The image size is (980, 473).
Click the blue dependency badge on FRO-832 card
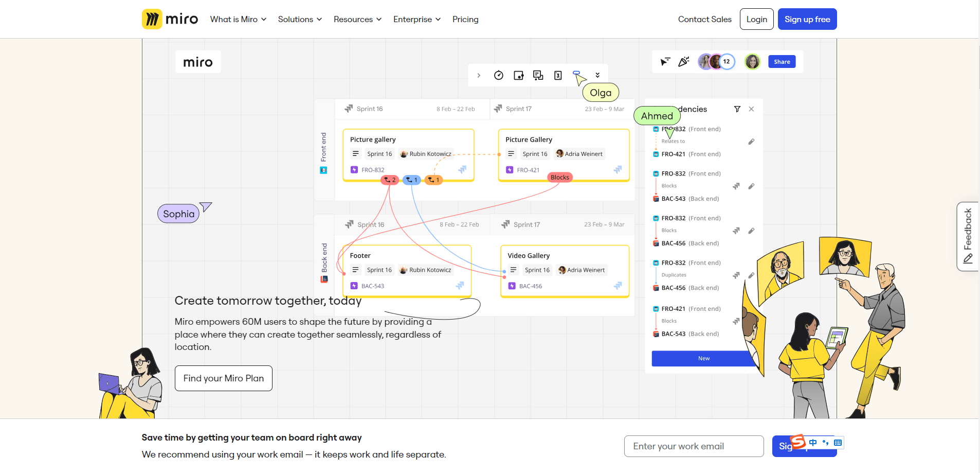point(412,180)
